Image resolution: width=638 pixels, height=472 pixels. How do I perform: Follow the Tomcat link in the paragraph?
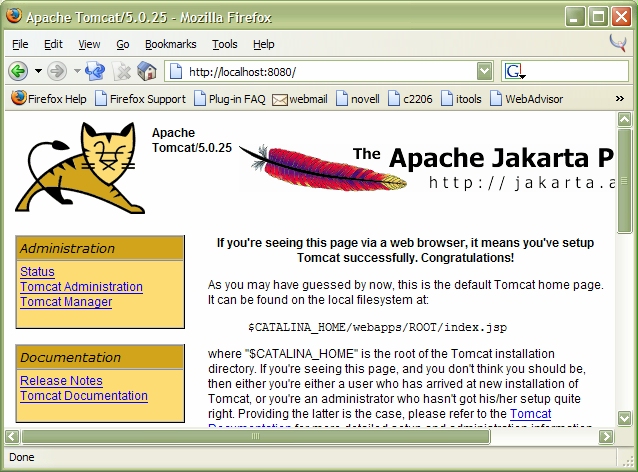(x=531, y=413)
